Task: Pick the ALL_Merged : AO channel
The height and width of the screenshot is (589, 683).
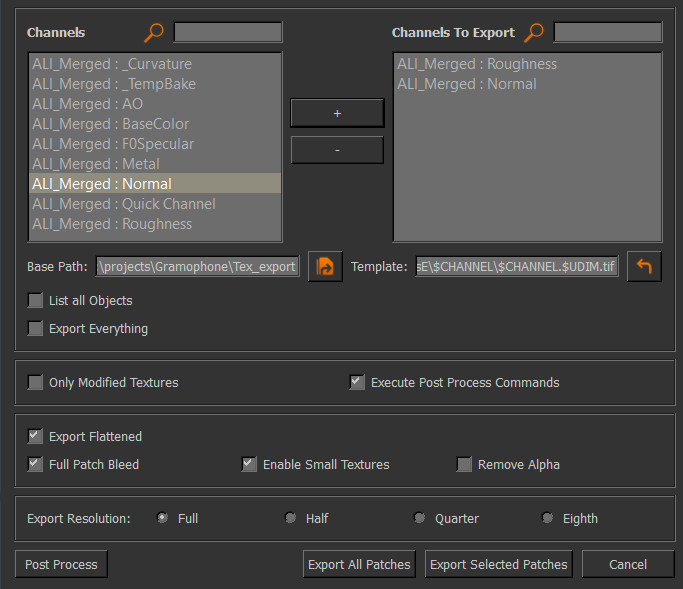Action: pos(155,104)
